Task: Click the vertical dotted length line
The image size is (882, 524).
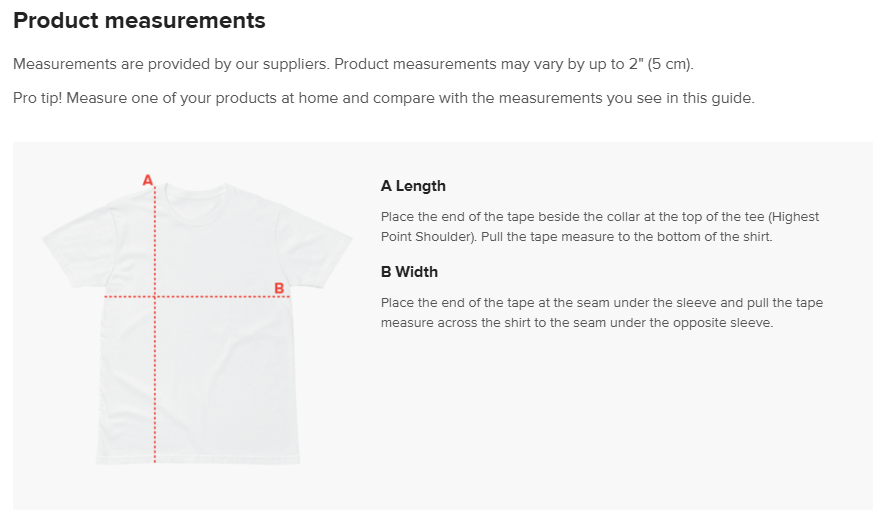Action: coord(155,325)
